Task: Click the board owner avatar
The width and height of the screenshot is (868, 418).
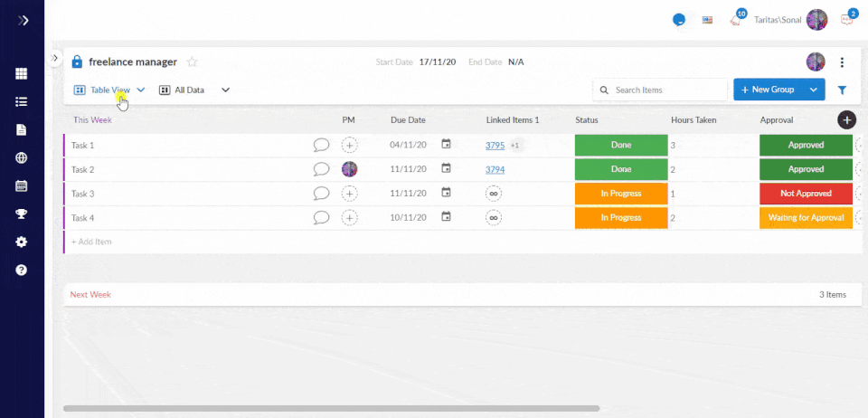Action: click(x=816, y=62)
